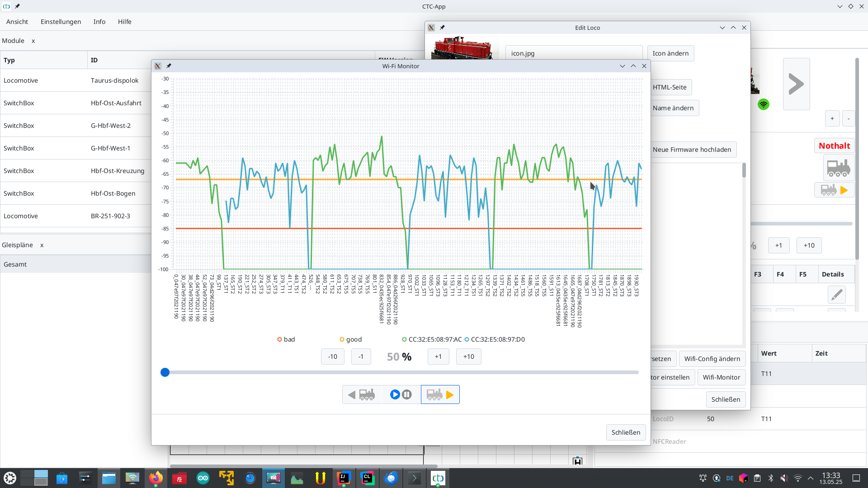Open notifications bell tray icon
This screenshot has width=868, height=488.
point(703,478)
